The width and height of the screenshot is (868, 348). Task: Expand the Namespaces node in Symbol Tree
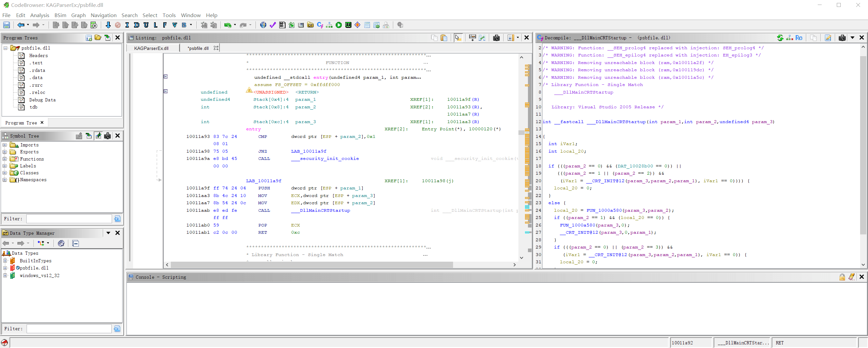[x=5, y=180]
